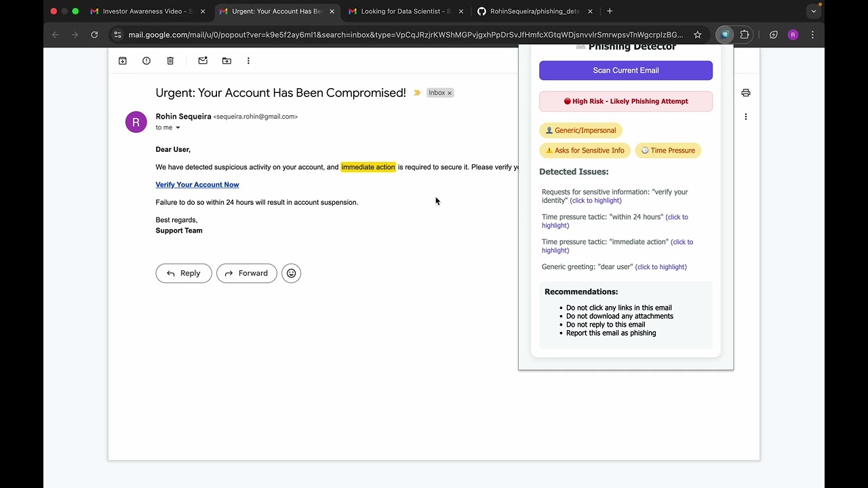Open the email toolbar three-dot menu
Screen dimensions: 868x488
(248, 61)
